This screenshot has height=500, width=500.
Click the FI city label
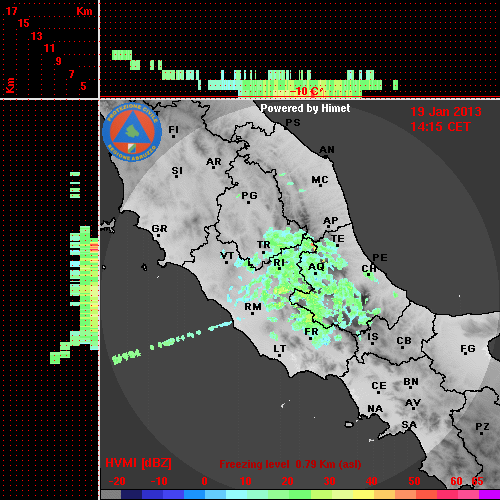(x=173, y=129)
